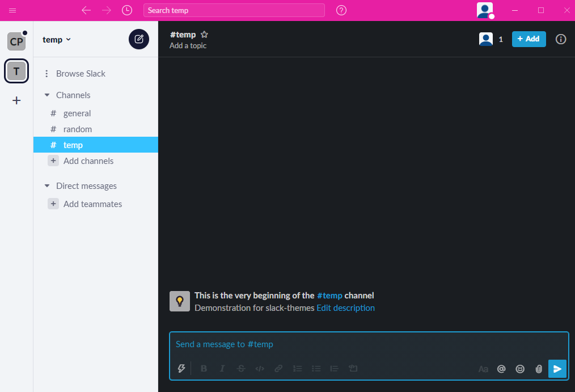
Task: Click the lightbulb channel icon
Action: pos(180,301)
